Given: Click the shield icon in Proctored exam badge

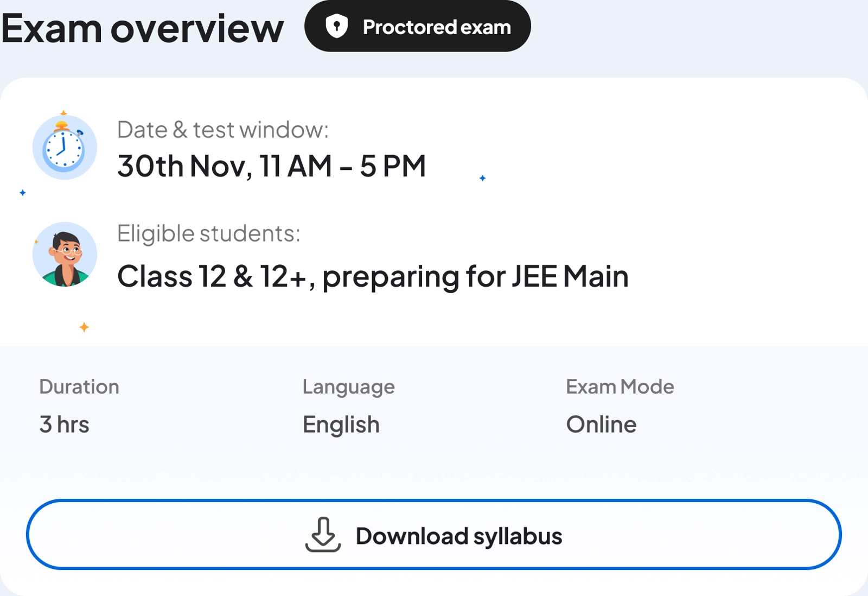Looking at the screenshot, I should (x=336, y=27).
